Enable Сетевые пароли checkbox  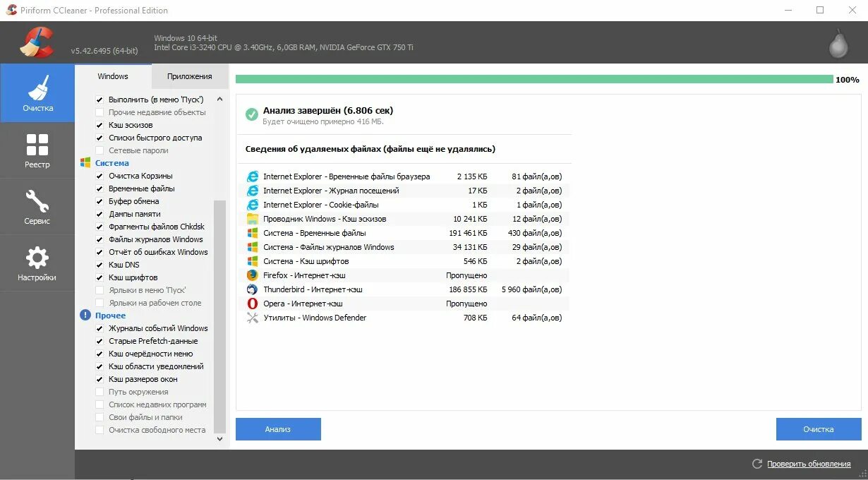click(x=100, y=150)
